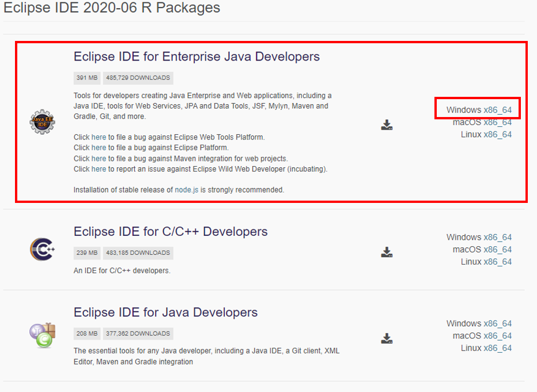Click the 'Tools for developers creating Java Enterprise' description
Screen dimensions: 537x392
click(x=202, y=106)
